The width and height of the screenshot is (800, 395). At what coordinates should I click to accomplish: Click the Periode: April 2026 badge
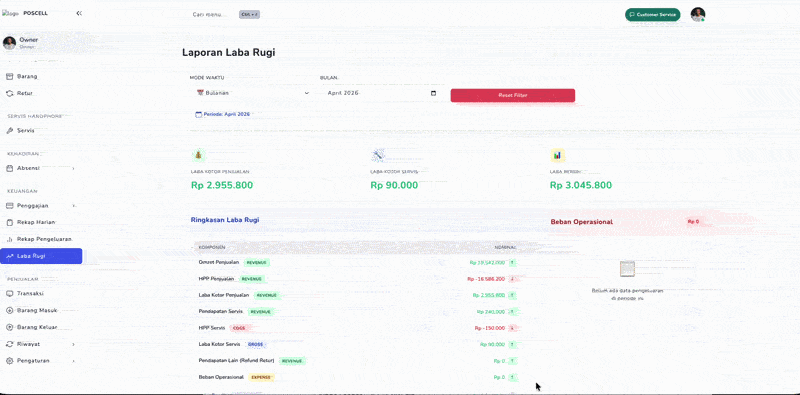[x=222, y=114]
